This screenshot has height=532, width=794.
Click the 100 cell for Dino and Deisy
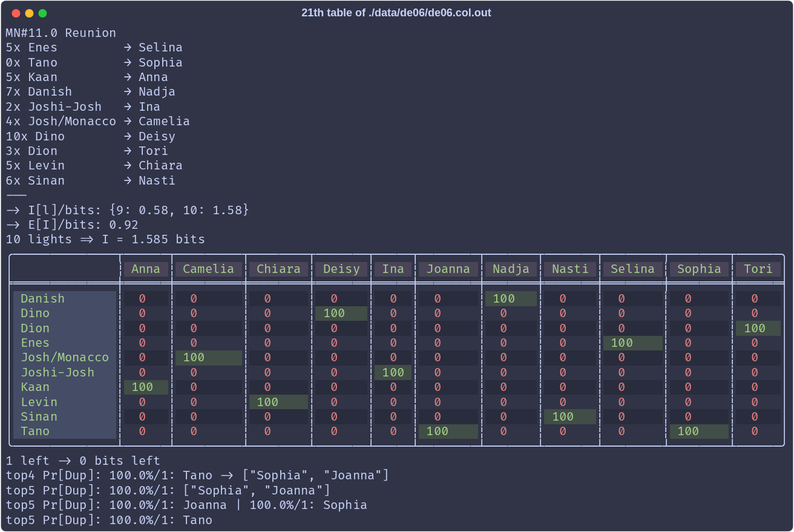pyautogui.click(x=341, y=313)
